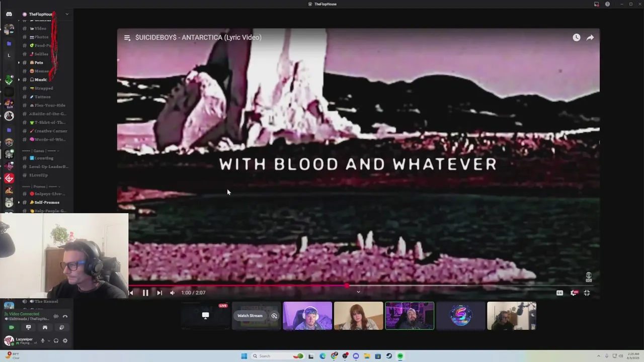Open the Discord inbox icon
This screenshot has width=644, height=362.
click(x=596, y=4)
